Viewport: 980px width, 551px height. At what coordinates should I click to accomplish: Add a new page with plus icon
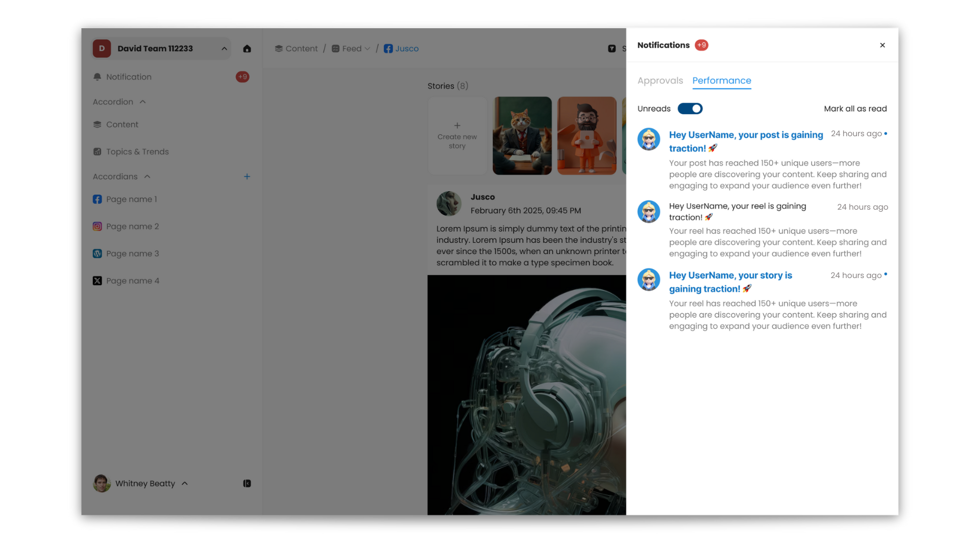point(247,177)
